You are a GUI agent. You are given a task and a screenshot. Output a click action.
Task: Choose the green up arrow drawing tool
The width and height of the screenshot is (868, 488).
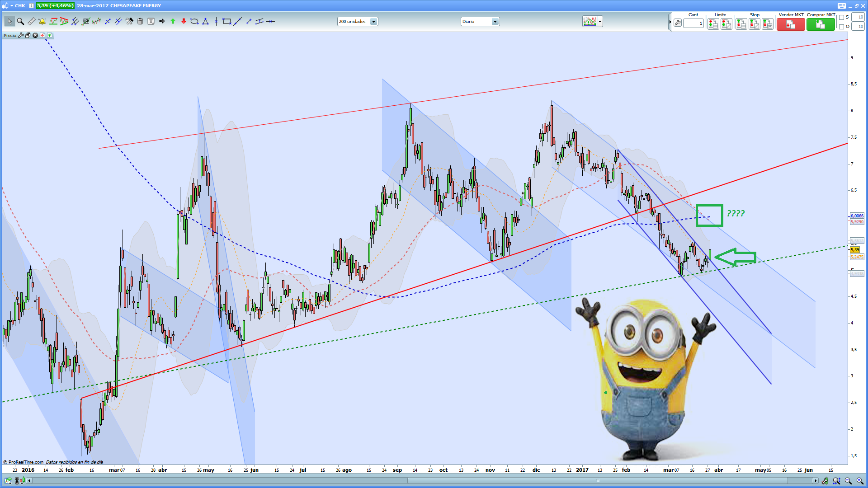[x=173, y=21]
